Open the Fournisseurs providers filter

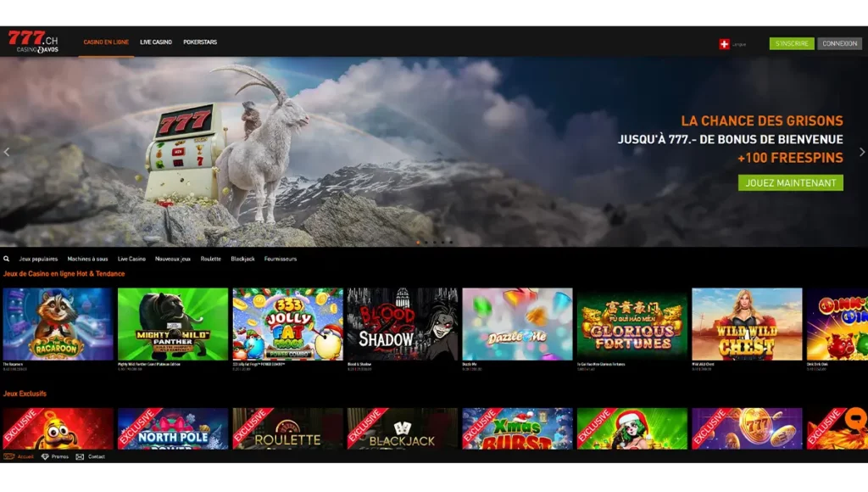click(x=281, y=259)
